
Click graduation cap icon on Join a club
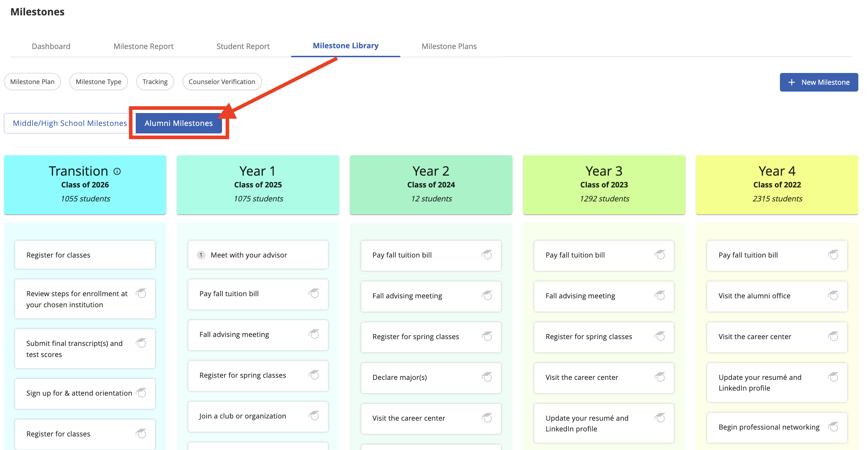point(314,416)
